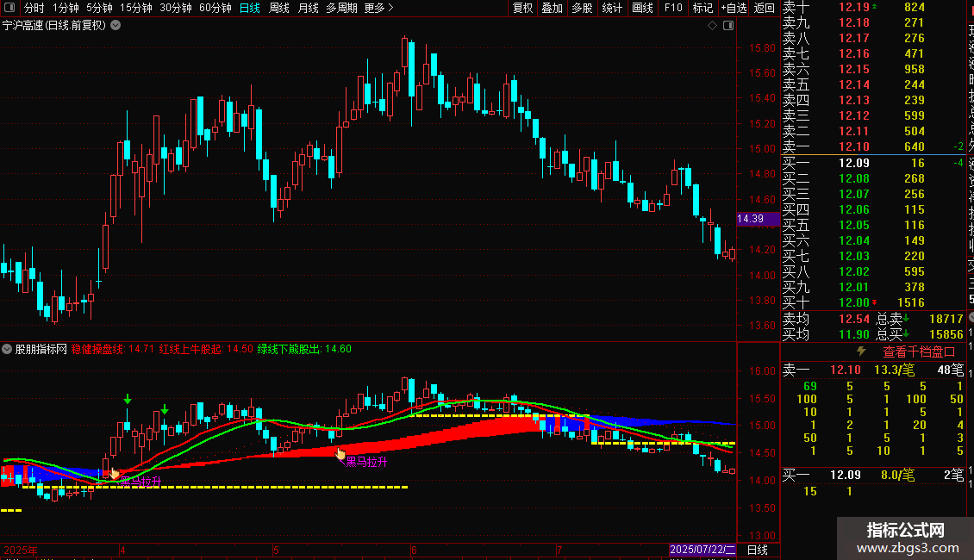Toggle 复权 price adjustment
This screenshot has width=974, height=560.
point(522,8)
